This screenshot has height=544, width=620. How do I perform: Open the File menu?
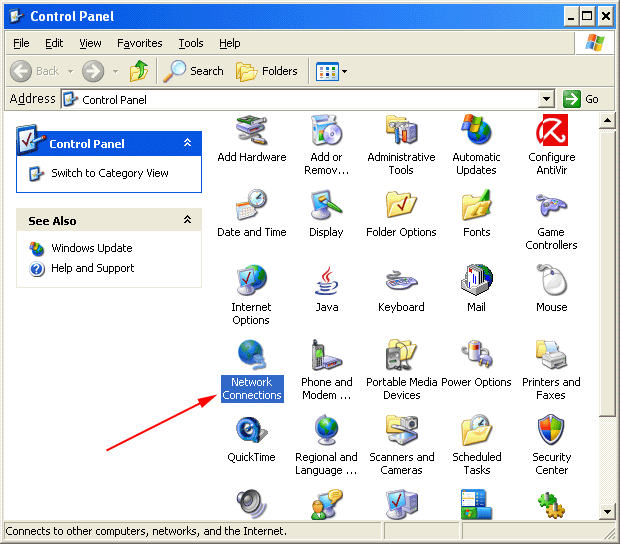(21, 43)
